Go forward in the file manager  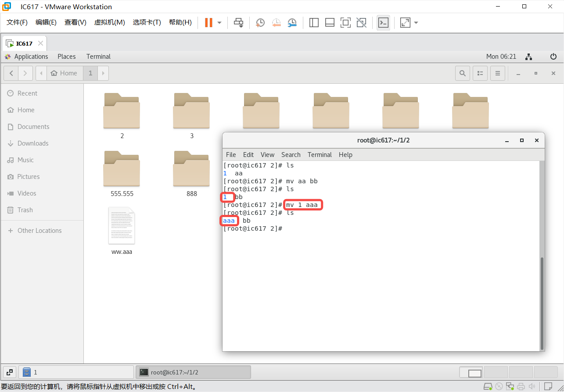(25, 73)
